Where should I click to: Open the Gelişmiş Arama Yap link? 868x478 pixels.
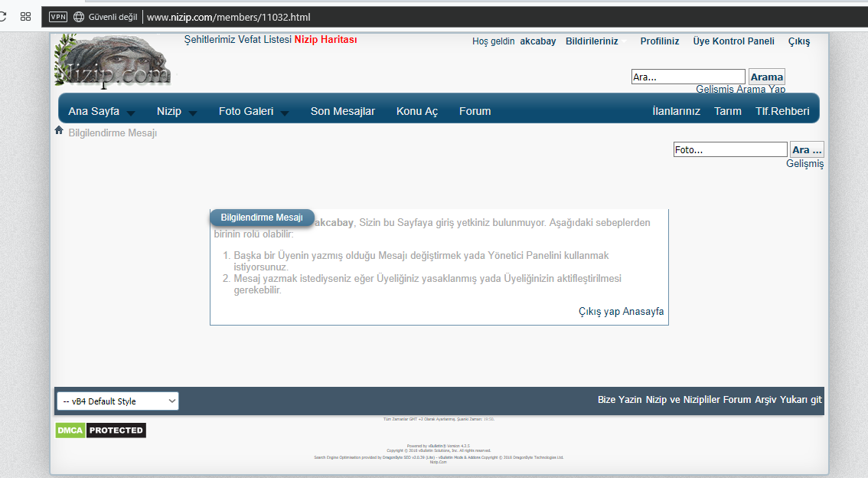click(740, 89)
